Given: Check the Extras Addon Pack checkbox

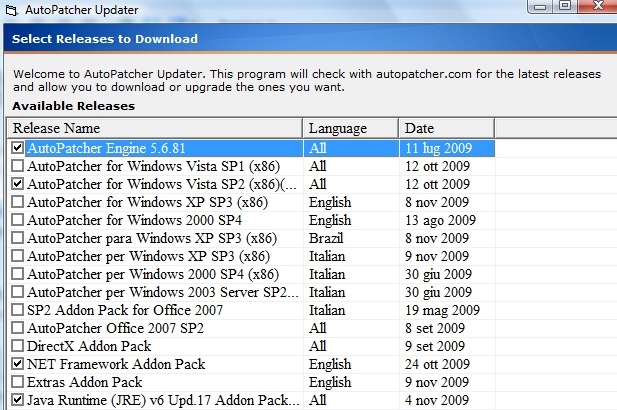Looking at the screenshot, I should point(17,382).
